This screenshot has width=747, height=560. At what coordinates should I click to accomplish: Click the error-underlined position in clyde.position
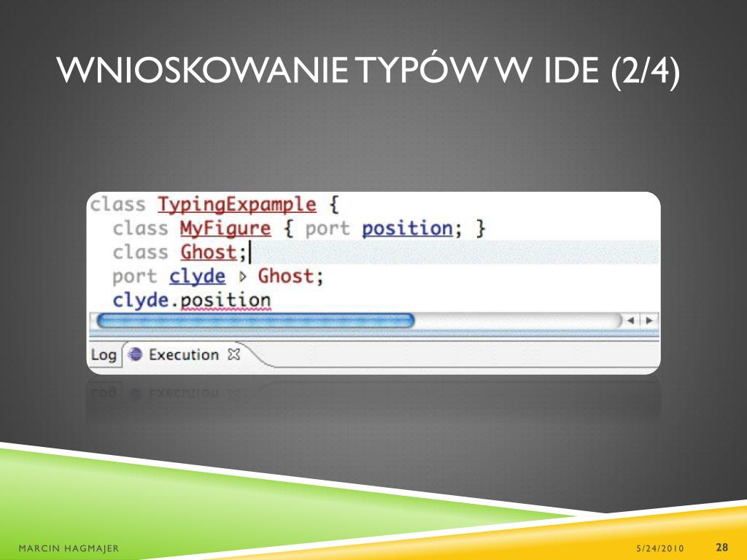(225, 301)
